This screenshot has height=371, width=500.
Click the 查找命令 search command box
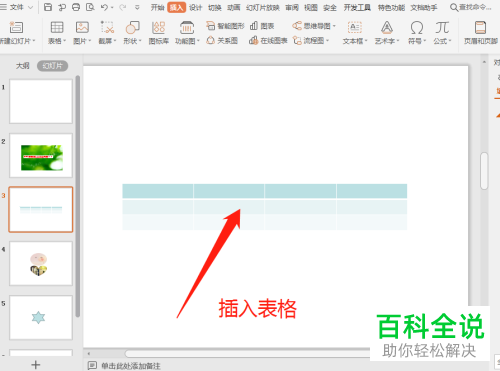(471, 7)
